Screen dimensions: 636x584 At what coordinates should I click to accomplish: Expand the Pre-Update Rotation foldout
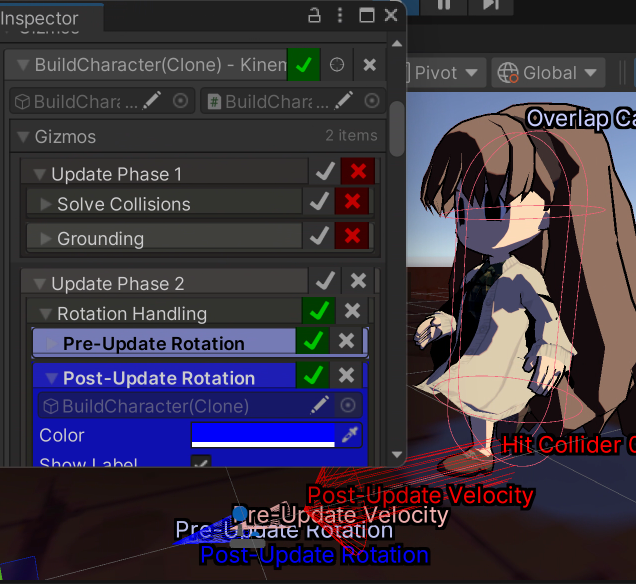coord(52,344)
